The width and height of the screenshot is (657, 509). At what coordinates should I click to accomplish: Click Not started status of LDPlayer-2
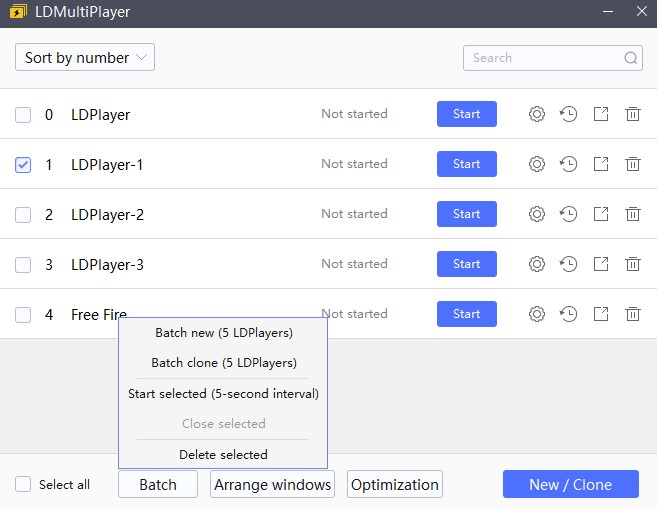tap(354, 214)
